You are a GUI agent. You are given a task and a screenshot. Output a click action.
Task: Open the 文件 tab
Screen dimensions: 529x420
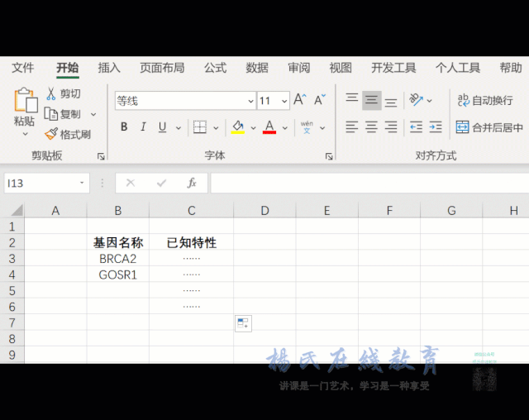[23, 68]
